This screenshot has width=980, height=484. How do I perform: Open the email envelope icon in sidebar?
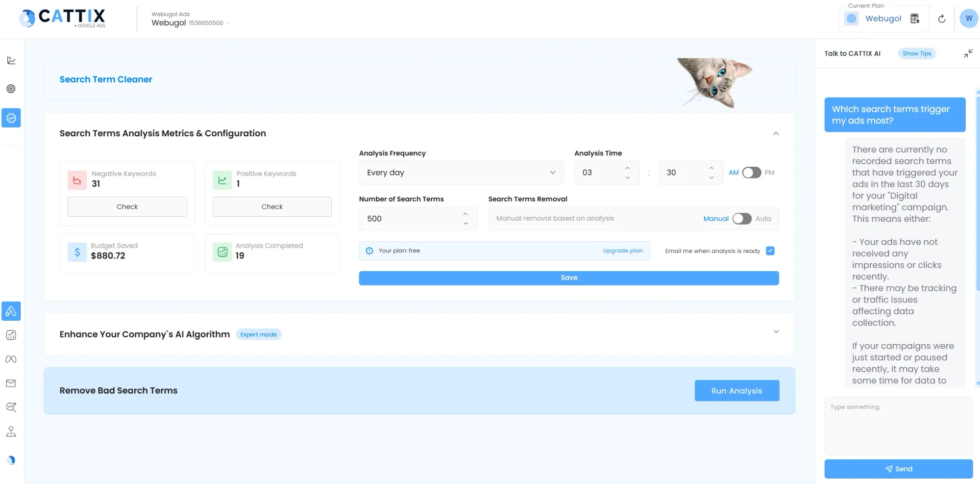[x=11, y=383]
